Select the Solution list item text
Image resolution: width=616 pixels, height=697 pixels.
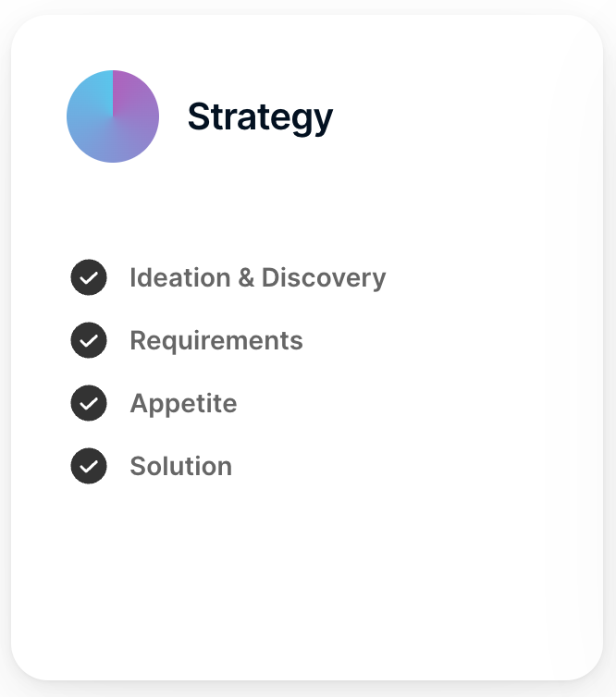tap(180, 466)
